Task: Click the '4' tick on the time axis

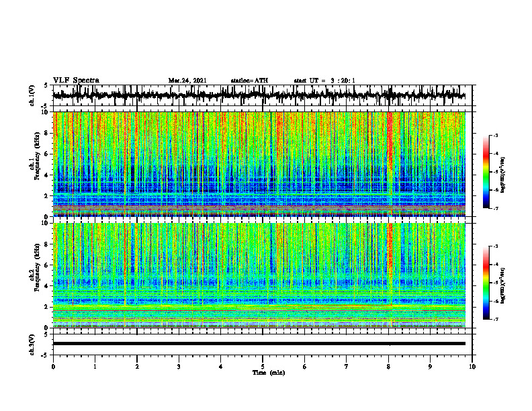Action: [221, 367]
